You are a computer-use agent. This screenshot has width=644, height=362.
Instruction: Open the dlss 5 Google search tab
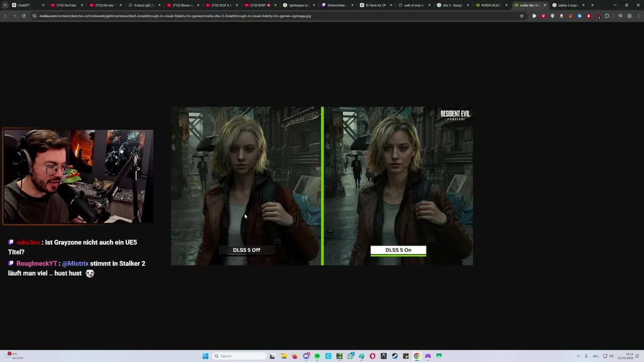[452, 5]
